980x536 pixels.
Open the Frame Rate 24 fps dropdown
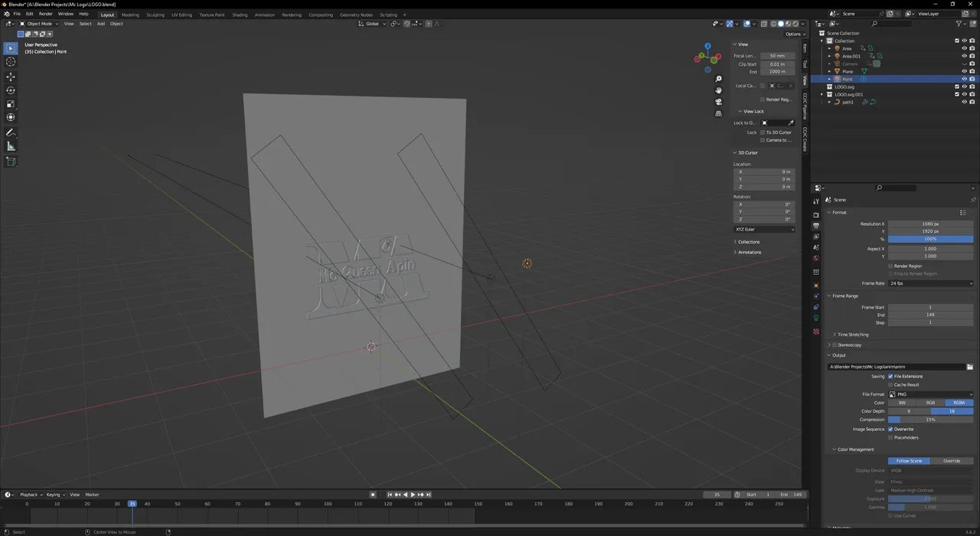click(931, 283)
